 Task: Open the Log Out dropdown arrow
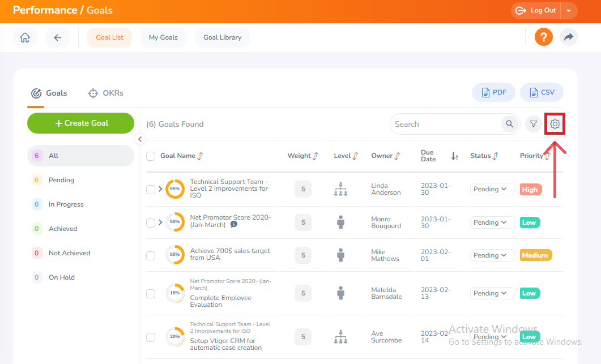pos(569,10)
